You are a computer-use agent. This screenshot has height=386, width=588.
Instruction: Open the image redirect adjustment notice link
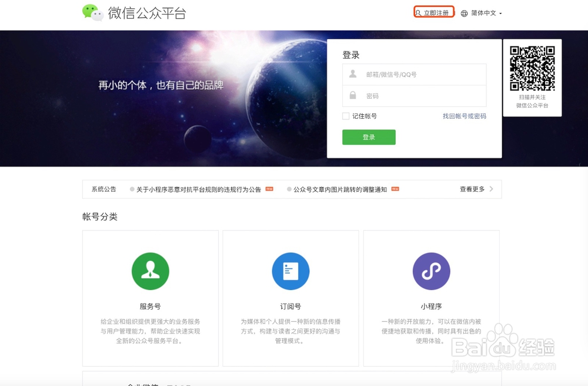(340, 189)
